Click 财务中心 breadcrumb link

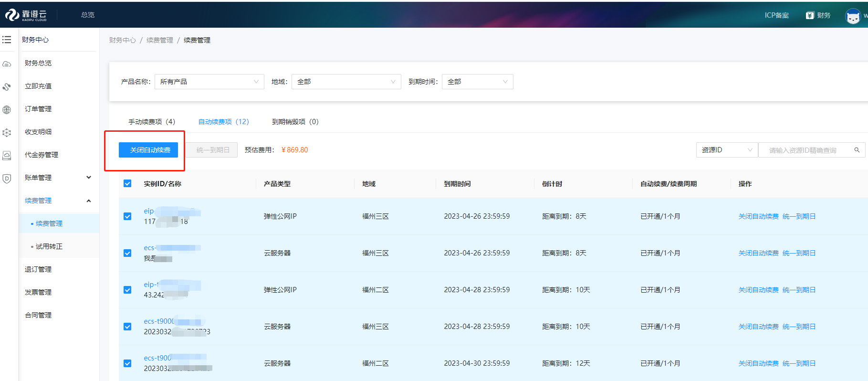coord(123,40)
